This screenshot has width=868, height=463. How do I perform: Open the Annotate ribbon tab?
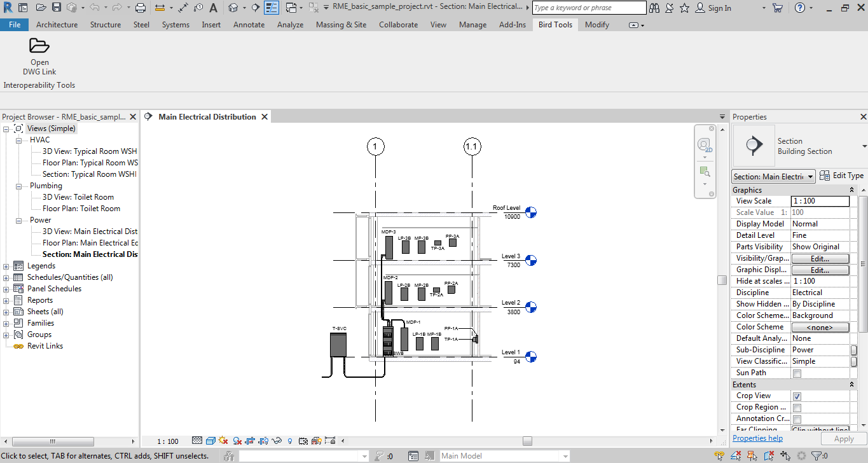click(x=249, y=25)
